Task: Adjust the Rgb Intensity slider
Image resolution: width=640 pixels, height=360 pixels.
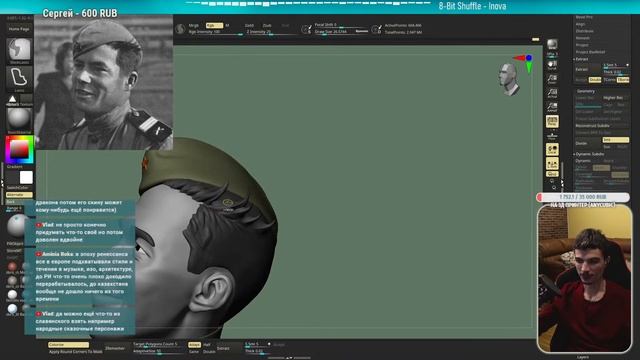Action: click(x=216, y=32)
